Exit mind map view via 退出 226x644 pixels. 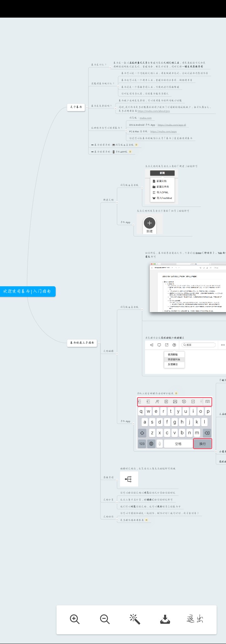tap(195, 619)
